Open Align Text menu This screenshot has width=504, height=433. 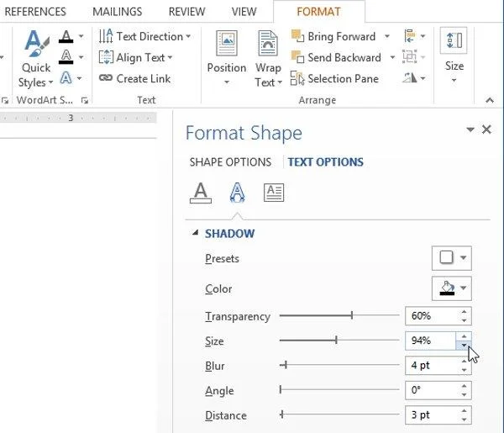[x=135, y=57]
